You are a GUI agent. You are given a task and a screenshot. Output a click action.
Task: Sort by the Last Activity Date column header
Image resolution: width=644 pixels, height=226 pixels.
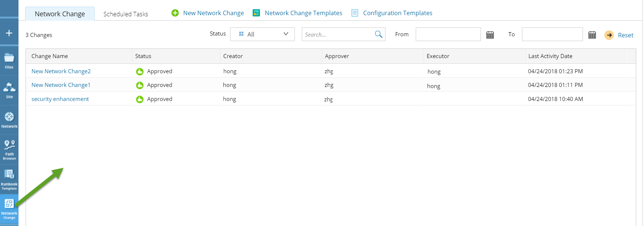point(550,56)
